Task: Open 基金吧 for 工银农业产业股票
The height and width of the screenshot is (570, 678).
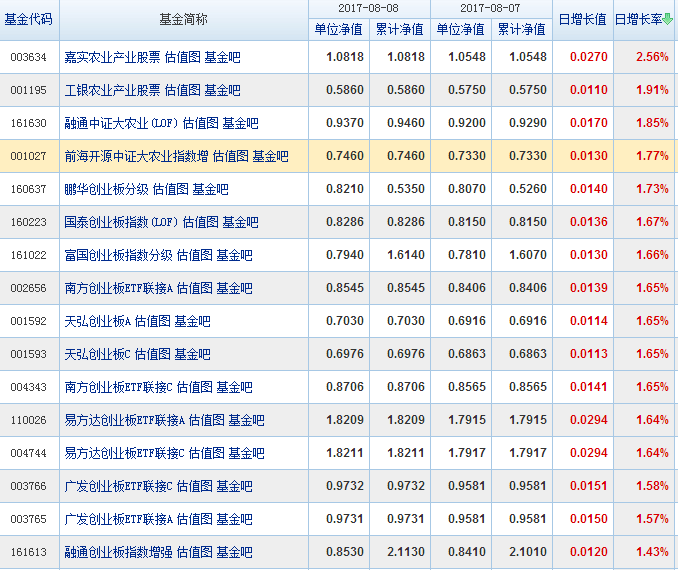Action: click(222, 90)
